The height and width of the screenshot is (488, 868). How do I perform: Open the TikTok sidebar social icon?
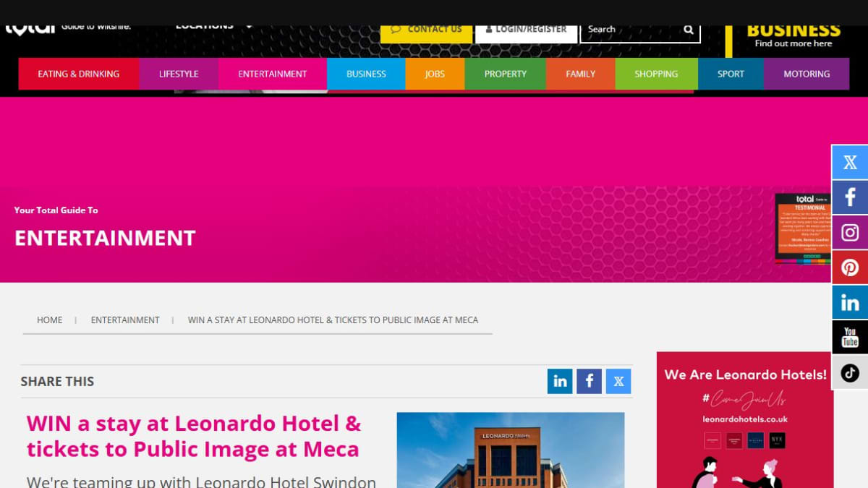pos(850,373)
